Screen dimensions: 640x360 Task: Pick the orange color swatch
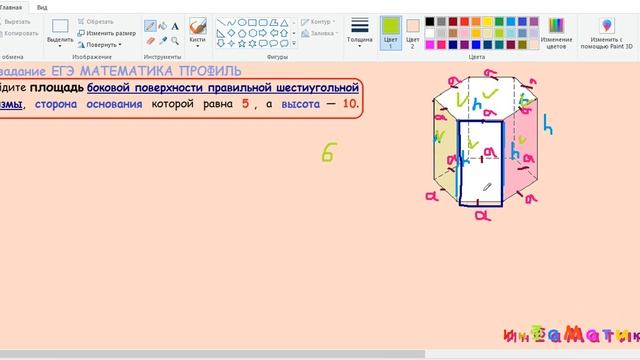point(476,22)
